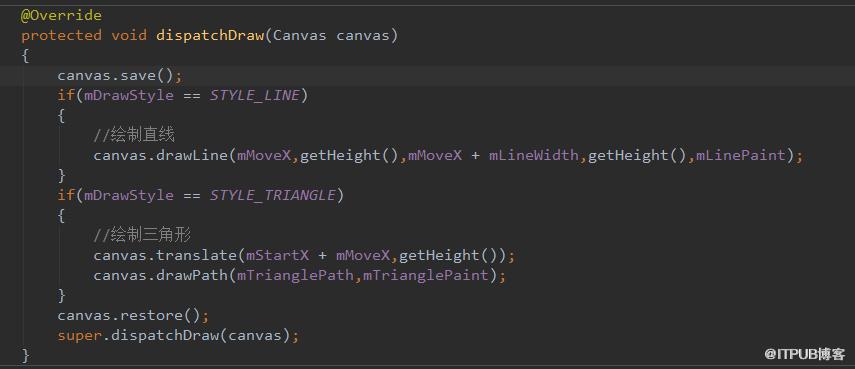
Task: Click canvas.translate method call
Action: pyautogui.click(x=165, y=256)
